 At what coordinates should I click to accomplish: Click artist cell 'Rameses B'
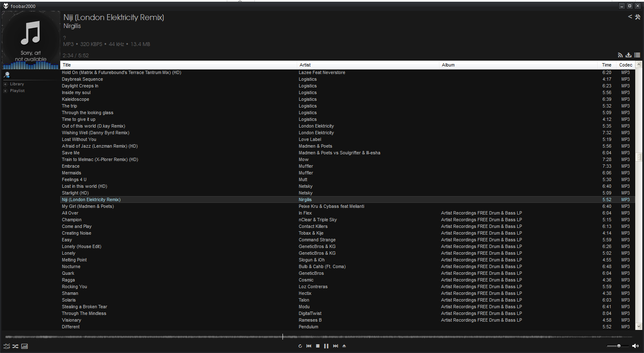tap(310, 320)
